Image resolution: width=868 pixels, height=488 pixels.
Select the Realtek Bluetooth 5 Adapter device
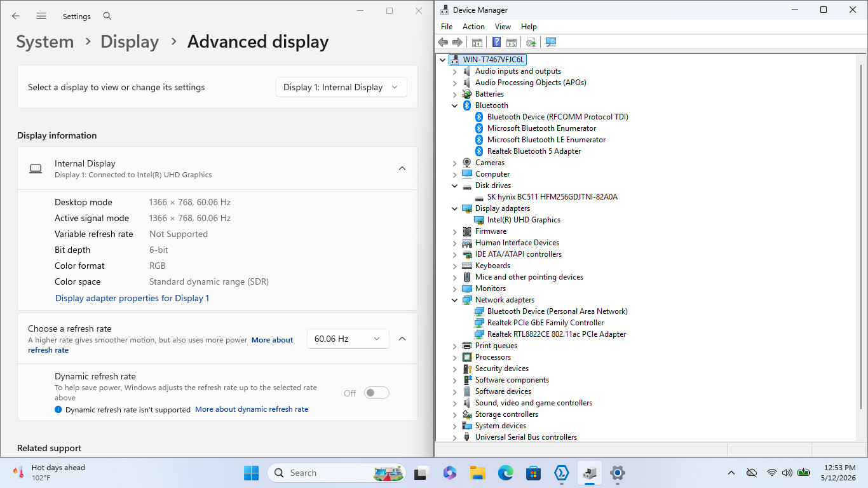coord(534,151)
